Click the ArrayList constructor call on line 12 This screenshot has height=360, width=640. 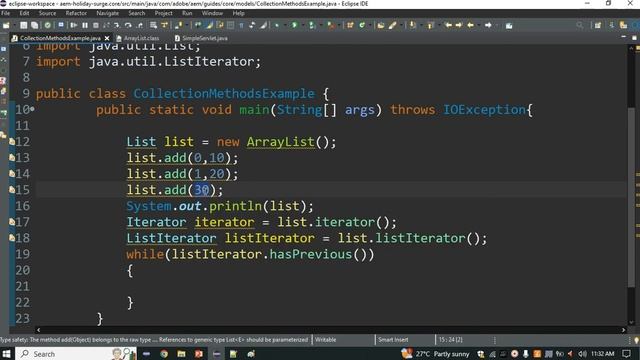click(x=281, y=142)
